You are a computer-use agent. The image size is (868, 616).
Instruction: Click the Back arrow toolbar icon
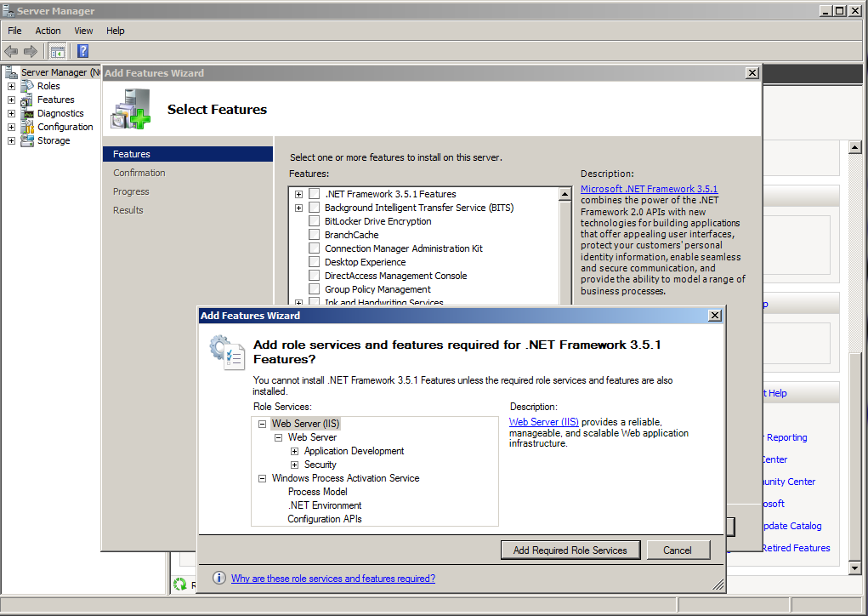pos(11,52)
